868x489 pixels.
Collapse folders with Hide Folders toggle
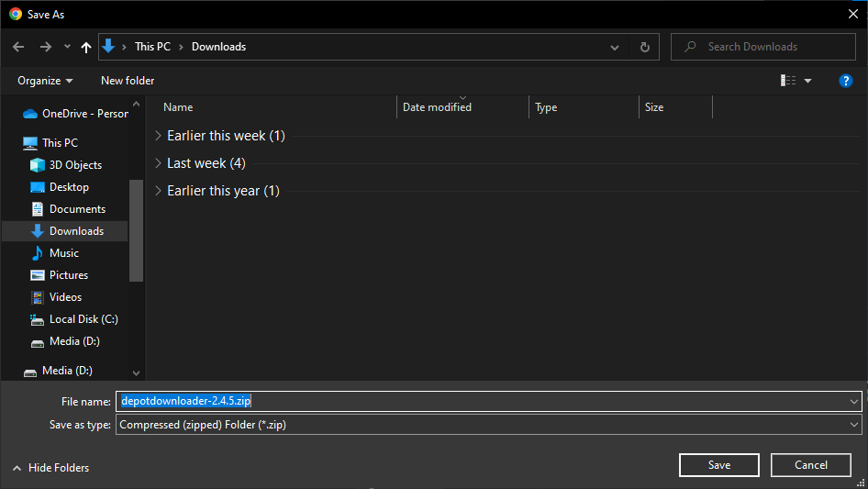click(50, 468)
